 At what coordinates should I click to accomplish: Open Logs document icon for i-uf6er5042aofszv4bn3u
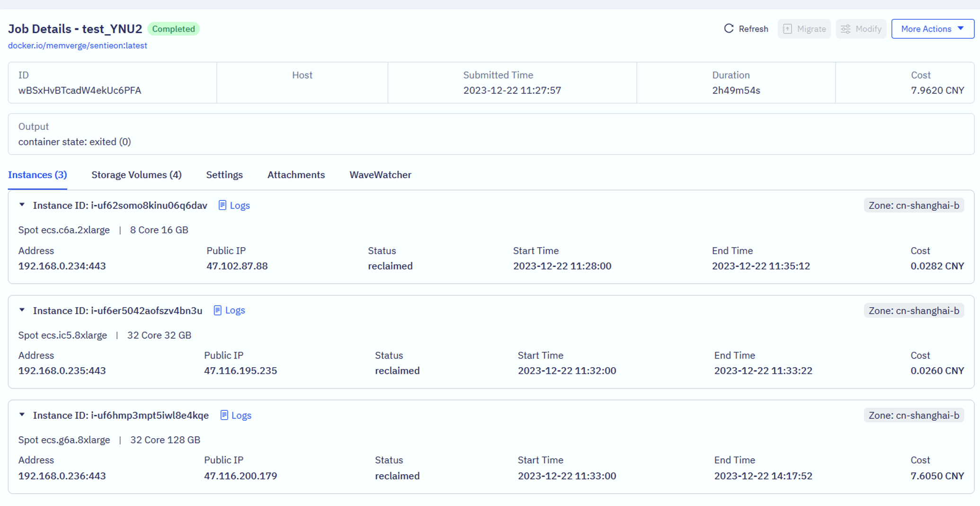click(x=217, y=310)
